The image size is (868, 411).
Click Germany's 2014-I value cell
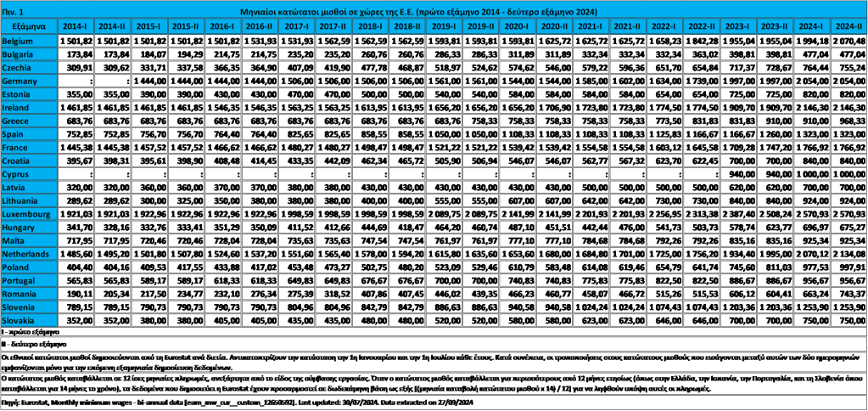[x=77, y=81]
